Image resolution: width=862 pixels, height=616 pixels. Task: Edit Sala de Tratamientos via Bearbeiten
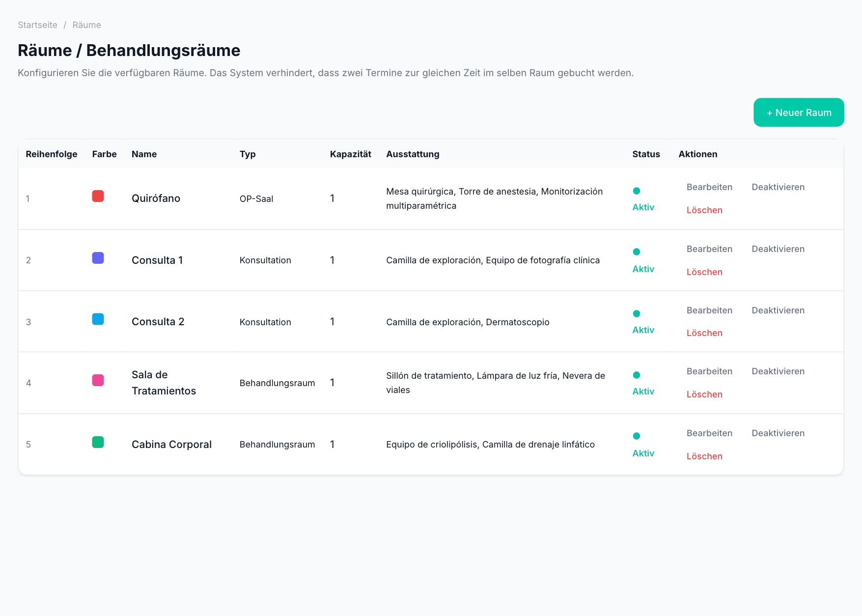(709, 371)
